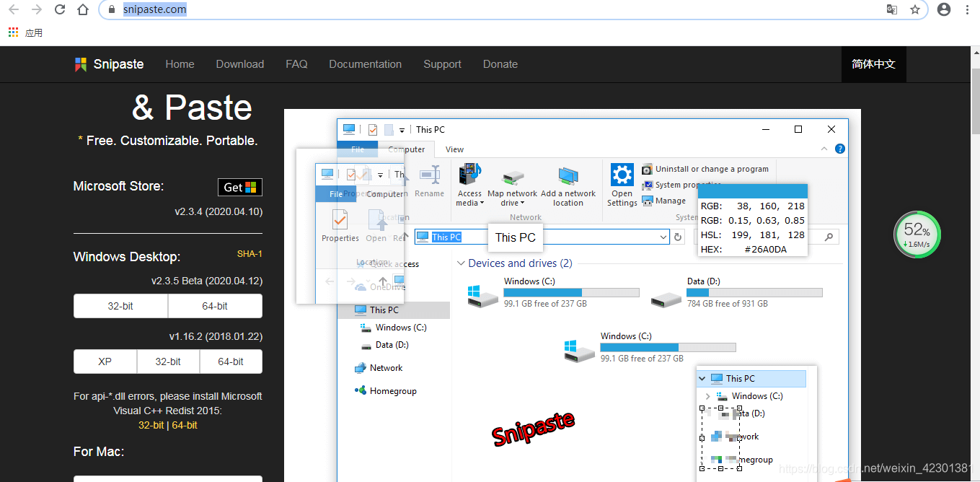Click the Microsoft Store Get button
The width and height of the screenshot is (980, 482).
point(240,187)
